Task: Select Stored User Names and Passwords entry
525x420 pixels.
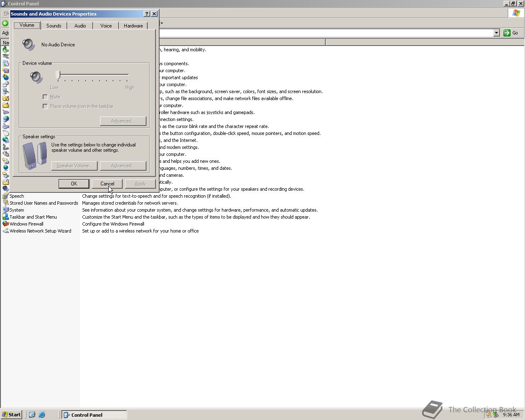Action: click(44, 203)
